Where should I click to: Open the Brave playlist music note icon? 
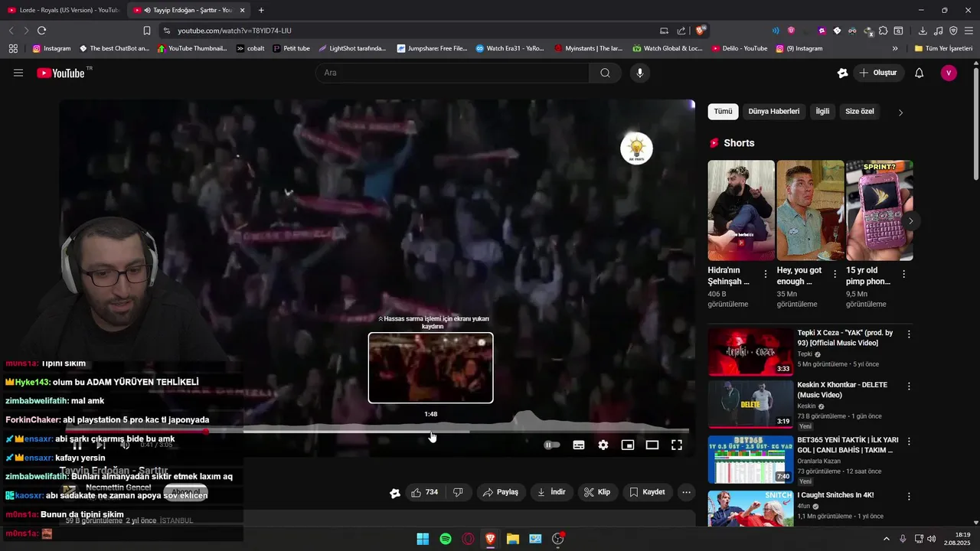[938, 31]
